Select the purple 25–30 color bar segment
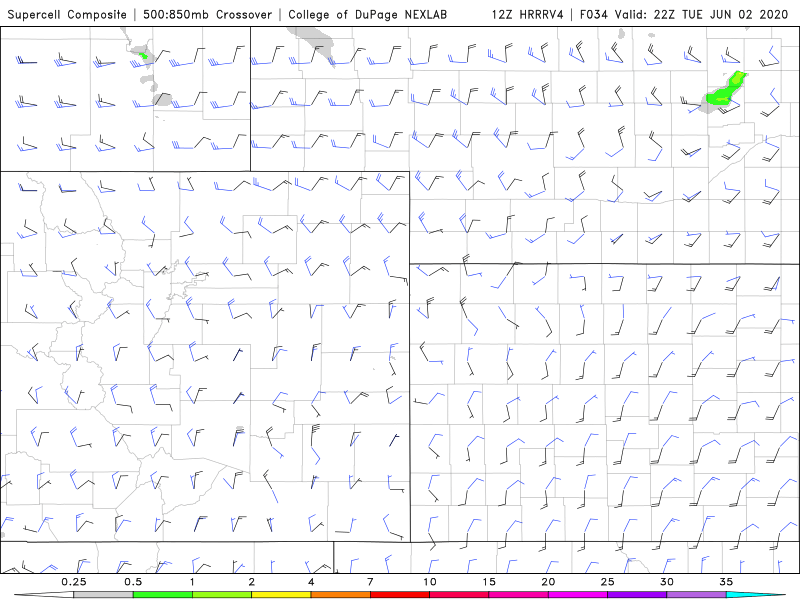800x600 pixels. pos(637,595)
